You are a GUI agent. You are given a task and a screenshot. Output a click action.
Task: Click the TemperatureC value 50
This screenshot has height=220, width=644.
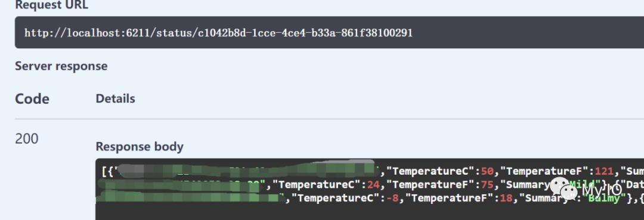[x=487, y=171]
